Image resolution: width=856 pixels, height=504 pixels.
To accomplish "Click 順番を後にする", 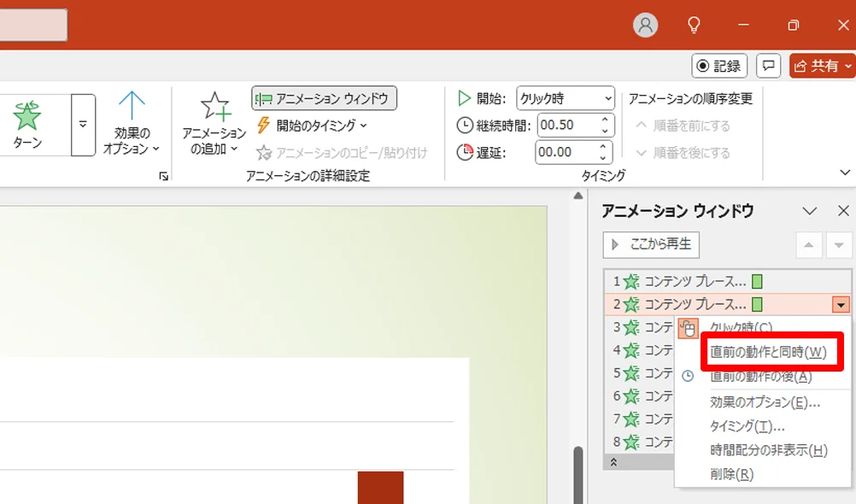I will pos(683,153).
